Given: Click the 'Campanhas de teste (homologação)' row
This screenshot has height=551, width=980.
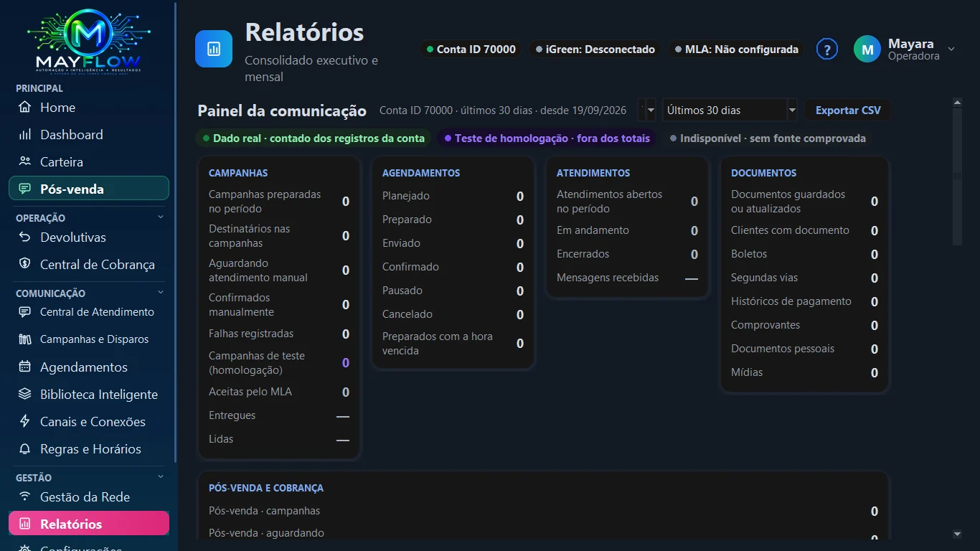Looking at the screenshot, I should click(x=279, y=363).
